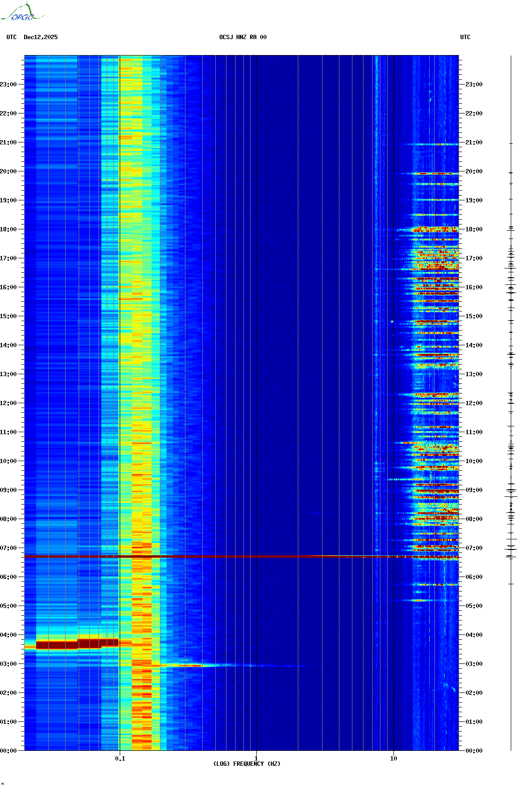532x789 pixels.
Task: Click the (LOG) FREQUENCY (HZ) axis title
Action: click(x=247, y=764)
